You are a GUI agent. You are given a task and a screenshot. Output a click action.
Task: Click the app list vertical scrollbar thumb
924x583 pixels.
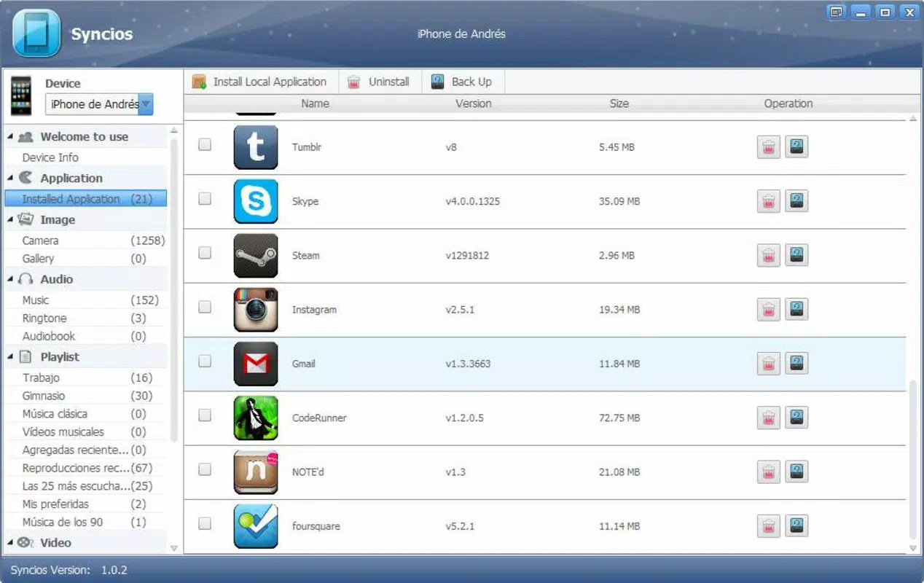pos(914,459)
